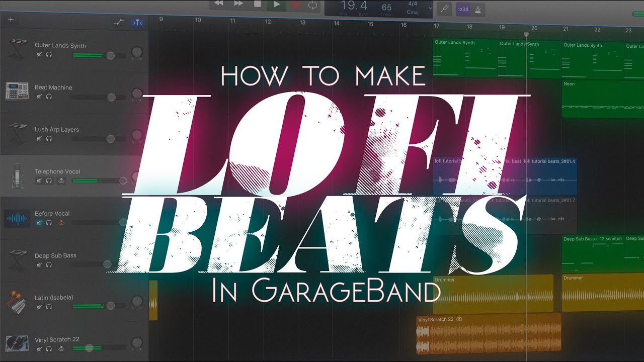Image resolution: width=644 pixels, height=362 pixels.
Task: Select the lofi tutorial beats_3#01.4 region
Action: pyautogui.click(x=550, y=176)
